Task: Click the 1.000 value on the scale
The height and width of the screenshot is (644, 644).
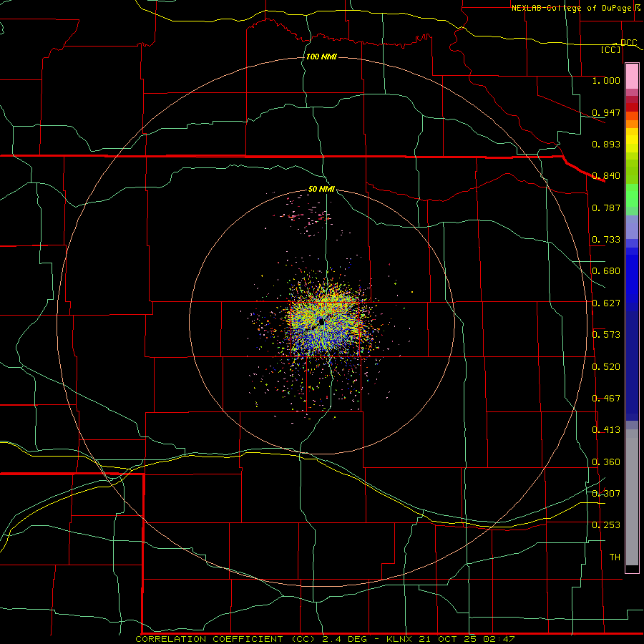Action: click(x=606, y=80)
